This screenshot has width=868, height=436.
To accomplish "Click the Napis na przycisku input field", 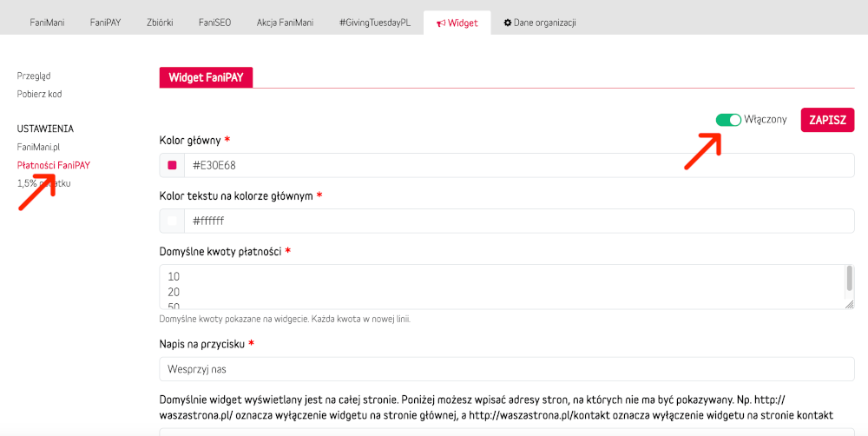I will coord(507,369).
